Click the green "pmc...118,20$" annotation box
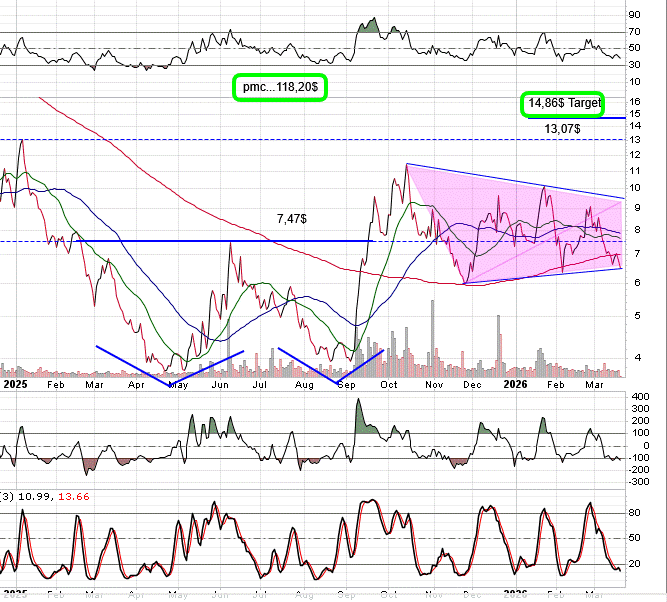Screen dimensions: 667x602 pos(279,88)
